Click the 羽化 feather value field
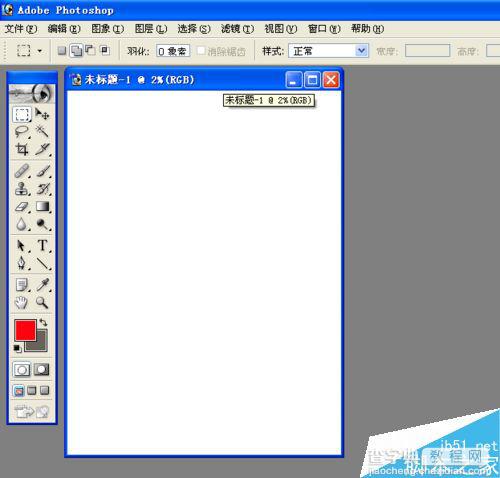 pos(173,51)
